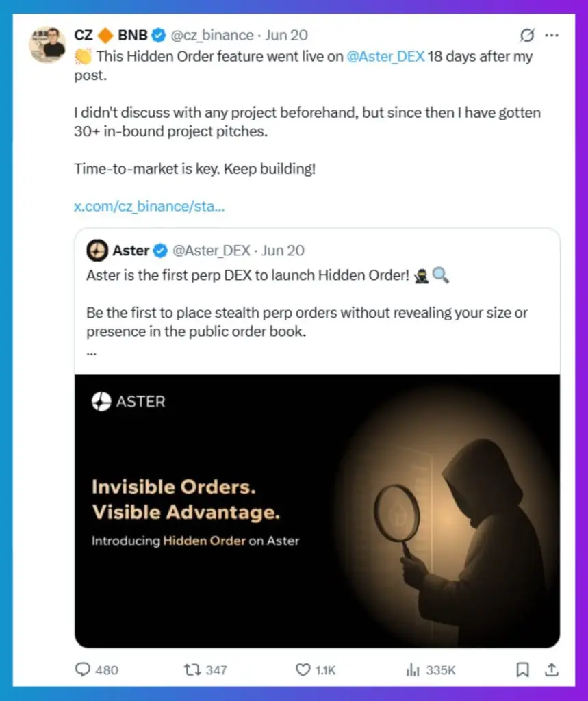Open the x.com/cz_binance status link
This screenshot has width=588, height=701.
[x=149, y=206]
